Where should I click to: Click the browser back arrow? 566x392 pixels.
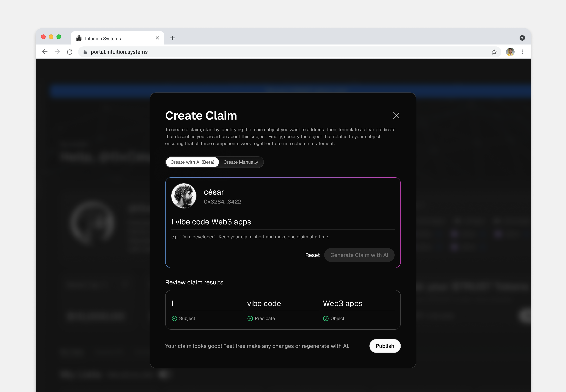tap(45, 52)
